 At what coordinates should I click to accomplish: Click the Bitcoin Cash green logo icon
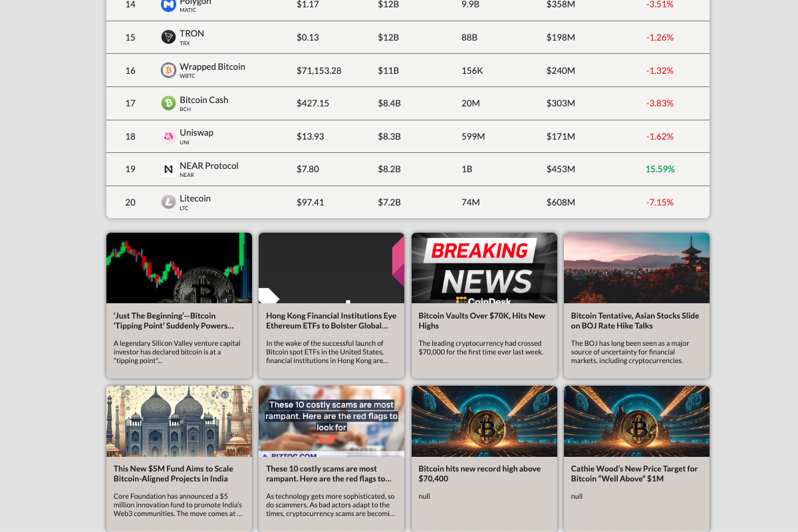pyautogui.click(x=168, y=103)
